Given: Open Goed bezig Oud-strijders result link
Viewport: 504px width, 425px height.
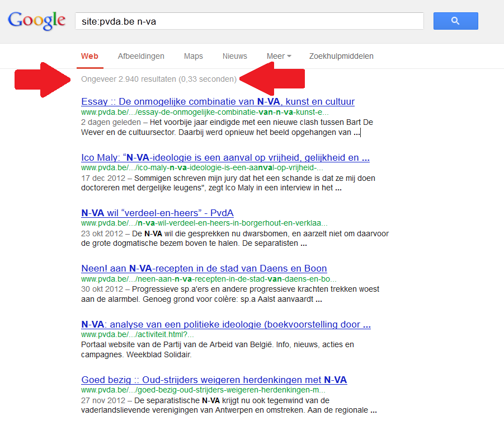Looking at the screenshot, I should [x=214, y=380].
